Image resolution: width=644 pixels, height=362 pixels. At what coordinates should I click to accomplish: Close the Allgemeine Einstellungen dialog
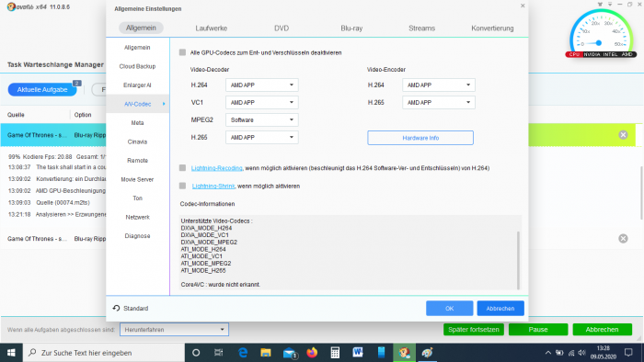tap(523, 6)
